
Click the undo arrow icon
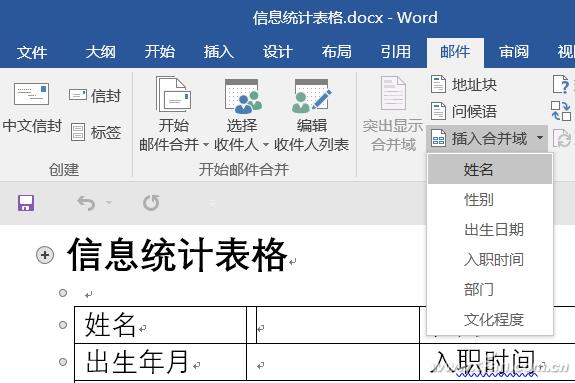86,203
